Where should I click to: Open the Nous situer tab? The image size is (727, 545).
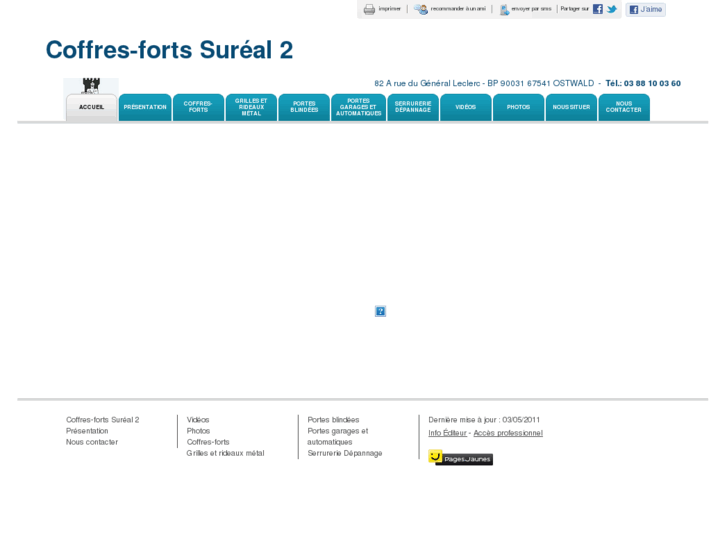pos(571,108)
